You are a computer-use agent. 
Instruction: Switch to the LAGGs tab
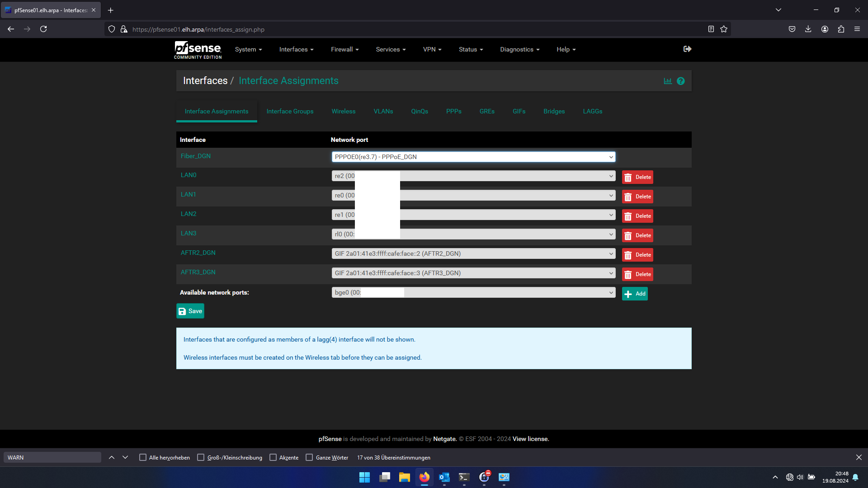[x=593, y=111]
